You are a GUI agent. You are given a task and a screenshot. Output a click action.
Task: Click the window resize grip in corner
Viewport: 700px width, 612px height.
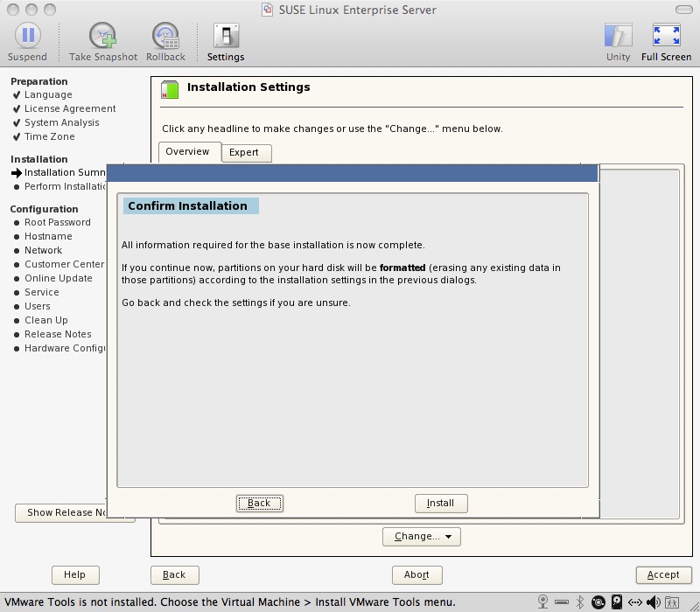693,605
